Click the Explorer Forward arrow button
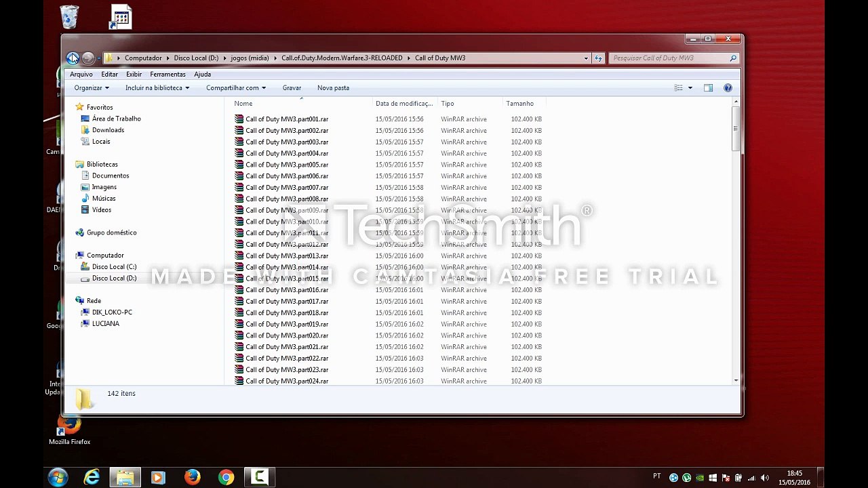This screenshot has width=868, height=488. pyautogui.click(x=88, y=58)
